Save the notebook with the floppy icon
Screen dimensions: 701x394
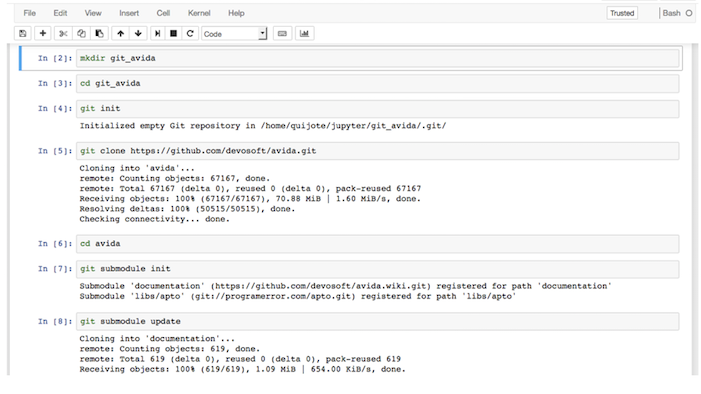click(23, 34)
